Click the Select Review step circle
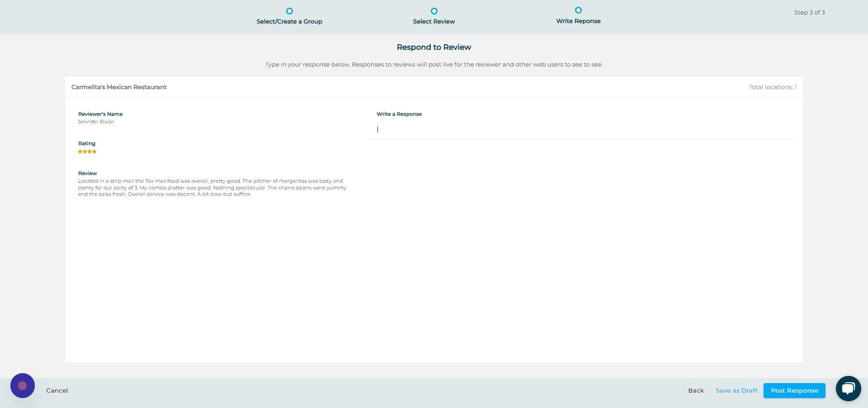The width and height of the screenshot is (868, 408). (x=434, y=10)
